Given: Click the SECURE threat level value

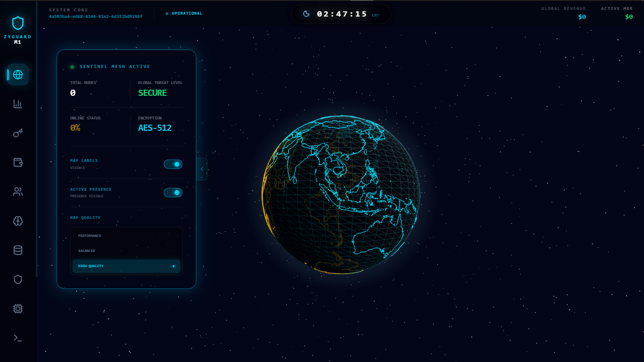Looking at the screenshot, I should [152, 93].
